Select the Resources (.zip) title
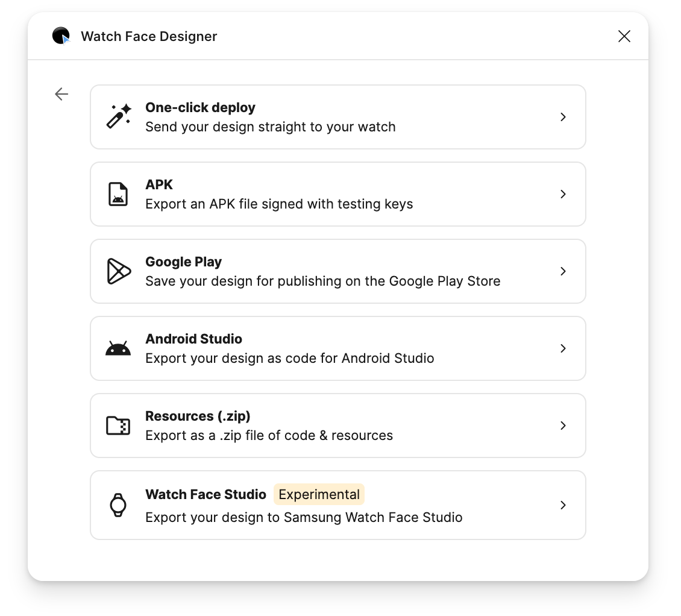 point(198,416)
